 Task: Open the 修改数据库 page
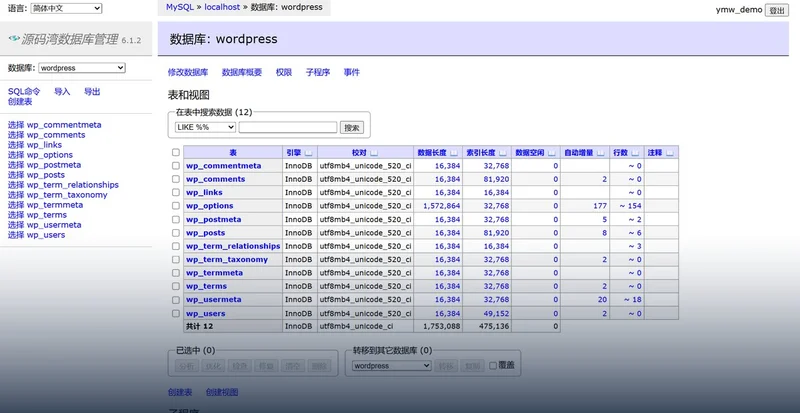[188, 72]
